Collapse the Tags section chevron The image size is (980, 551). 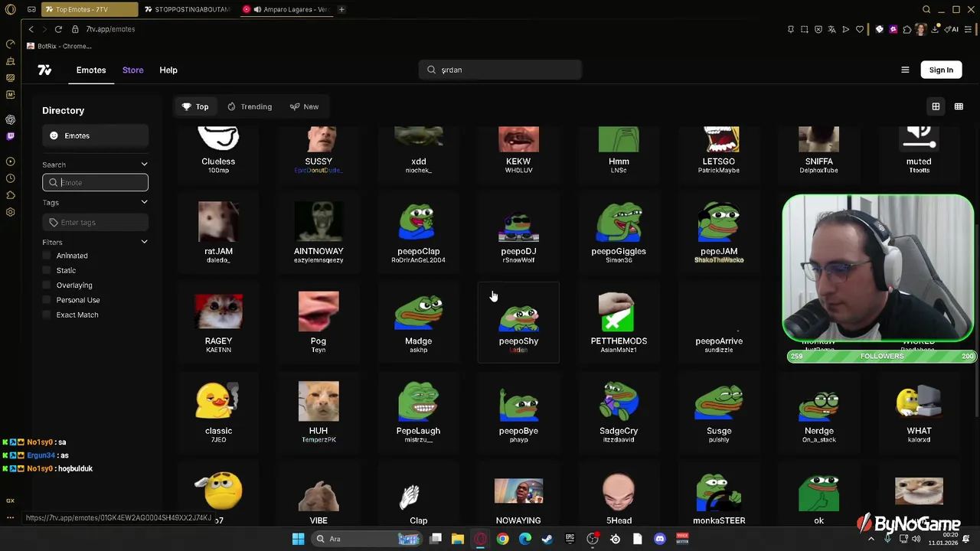pos(144,202)
